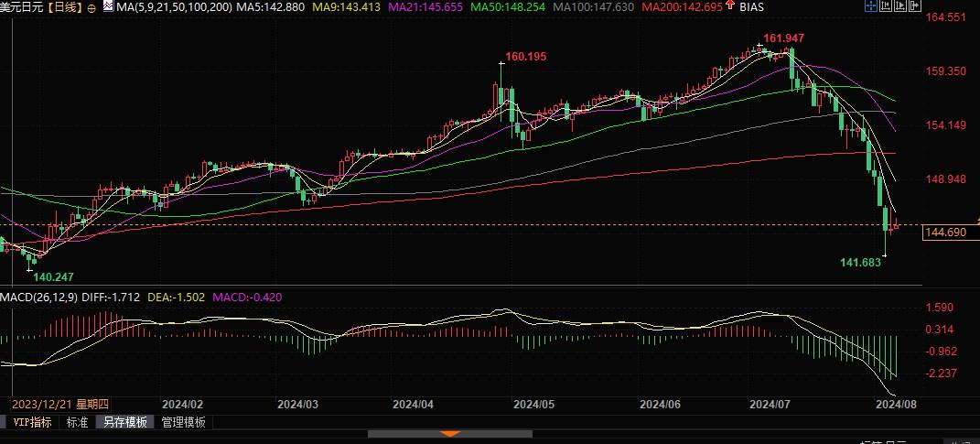
Task: Open 管理模板 template manager
Action: [x=184, y=422]
